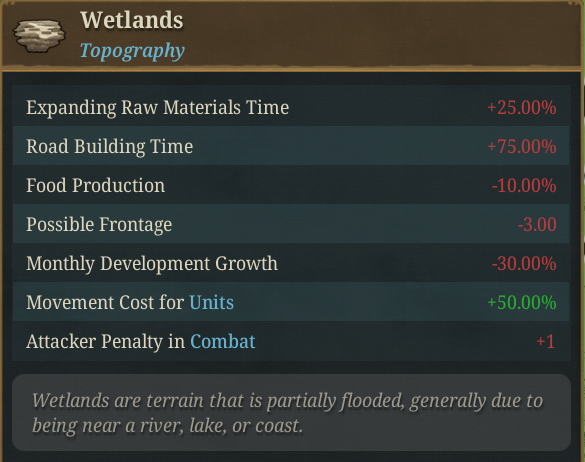Click the Units link in Movement Cost
585x462 pixels.
212,302
